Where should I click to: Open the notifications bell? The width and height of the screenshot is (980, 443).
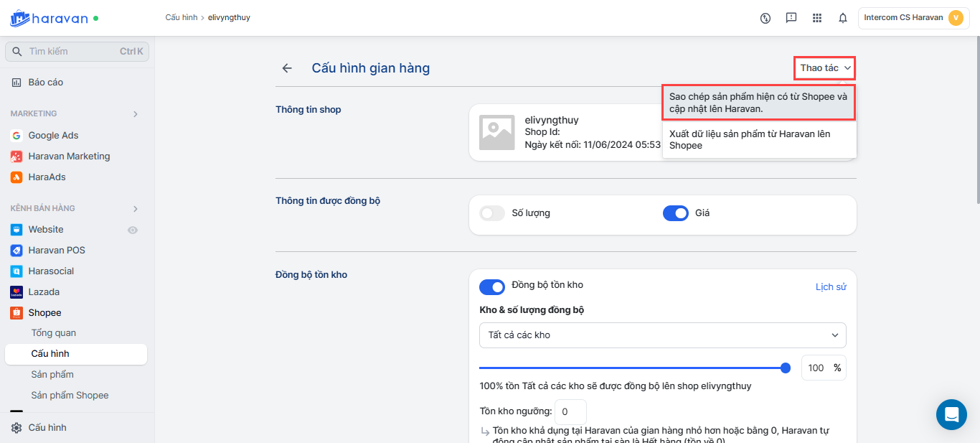[x=843, y=18]
